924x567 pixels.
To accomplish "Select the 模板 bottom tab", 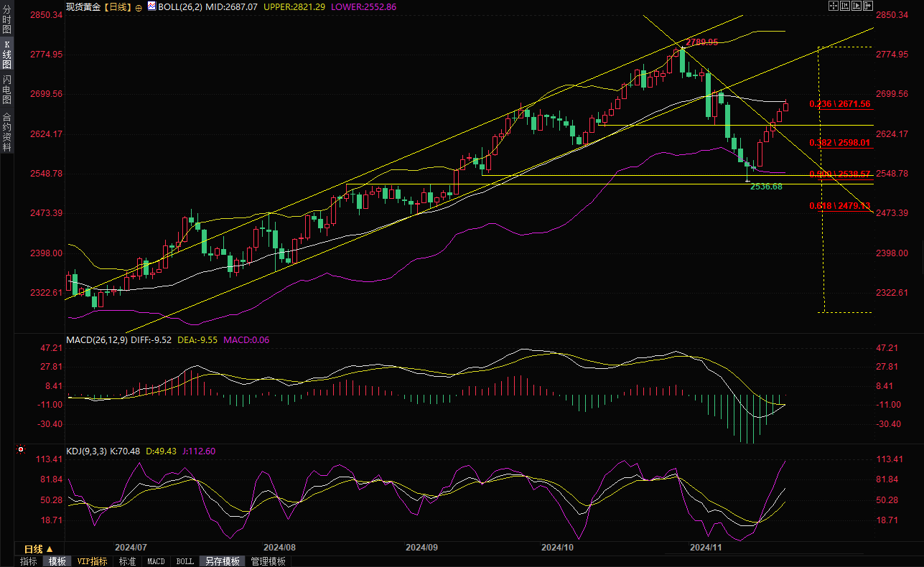I will tap(57, 561).
